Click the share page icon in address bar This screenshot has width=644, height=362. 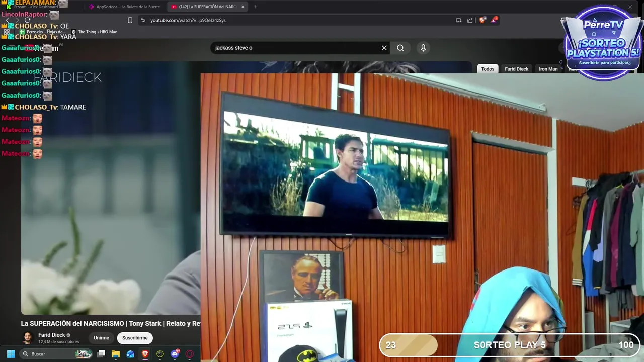coord(470,20)
